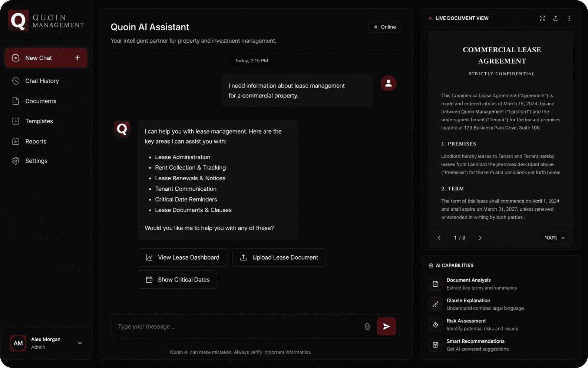588x368 pixels.
Task: Click the 1. PREMISES section heading
Action: click(x=459, y=144)
